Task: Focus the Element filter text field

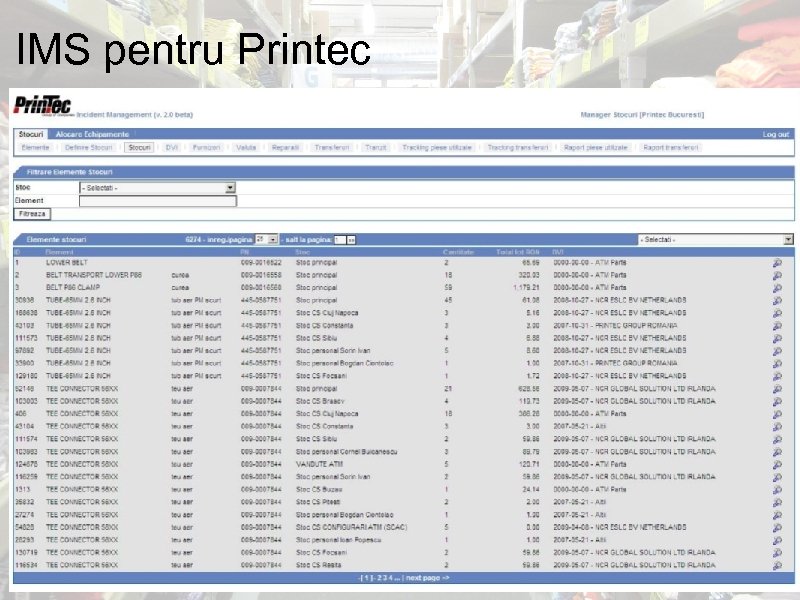Action: click(x=158, y=201)
